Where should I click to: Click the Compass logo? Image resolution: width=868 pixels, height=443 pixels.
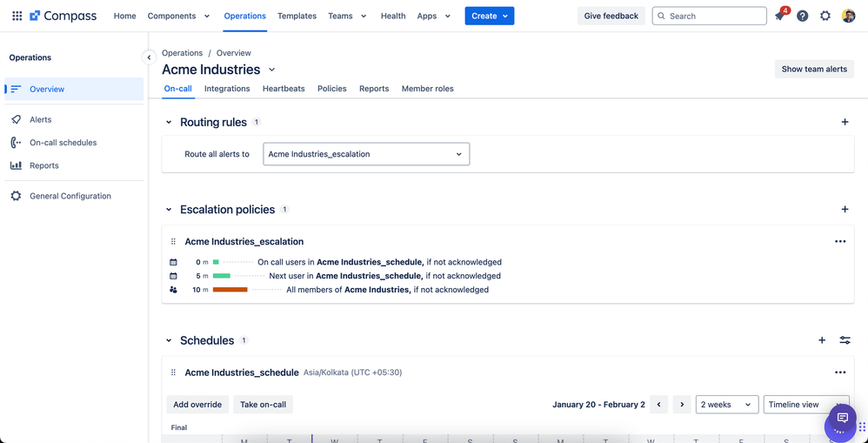pyautogui.click(x=63, y=16)
